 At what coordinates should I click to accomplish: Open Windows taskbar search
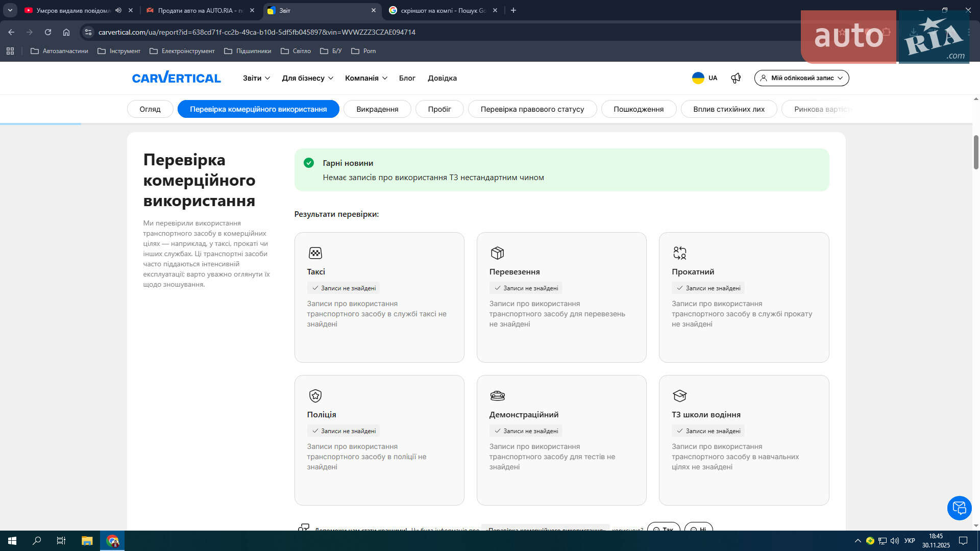37,541
